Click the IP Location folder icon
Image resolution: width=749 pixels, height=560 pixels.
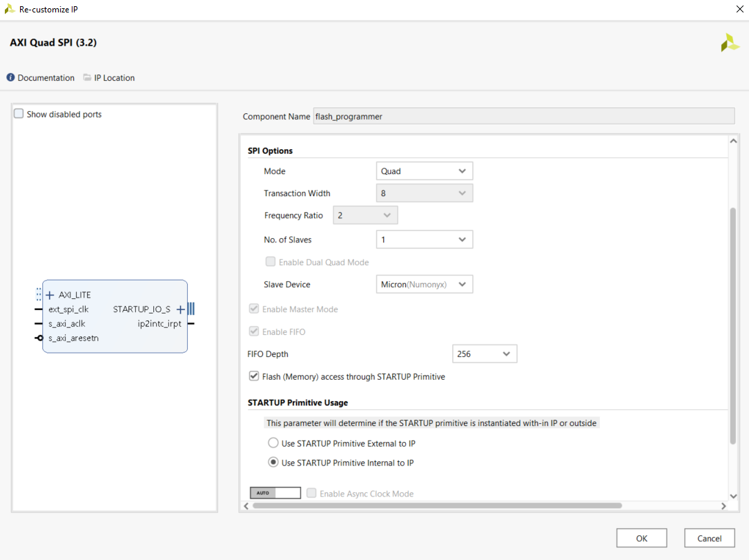point(86,77)
